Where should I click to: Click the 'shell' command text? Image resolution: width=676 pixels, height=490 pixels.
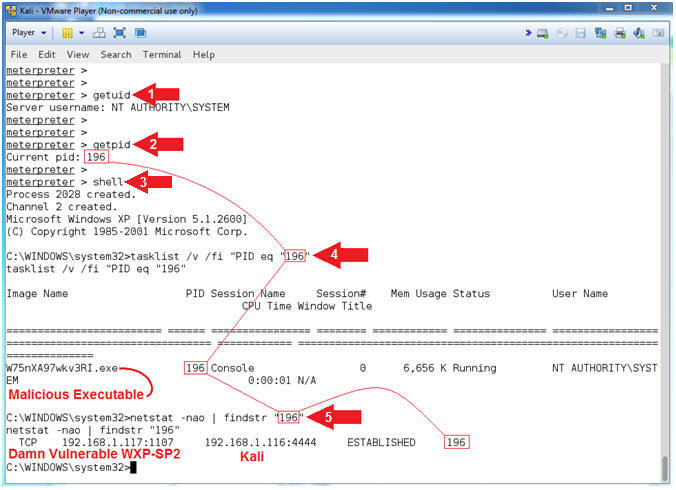pyautogui.click(x=108, y=182)
